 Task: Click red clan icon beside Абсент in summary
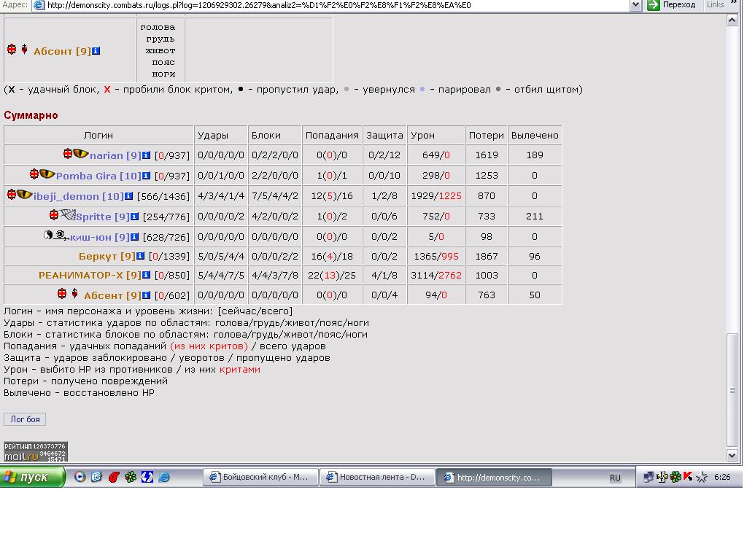tap(74, 293)
